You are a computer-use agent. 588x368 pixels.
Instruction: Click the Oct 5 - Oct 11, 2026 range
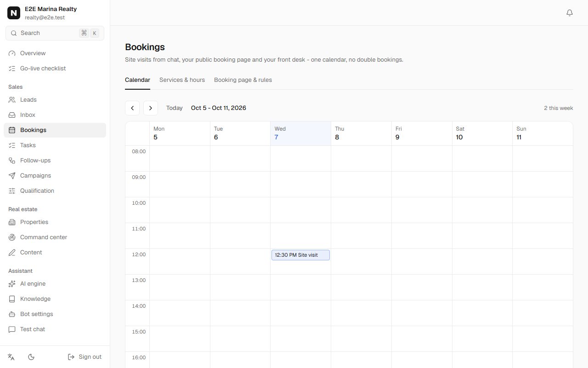(219, 108)
